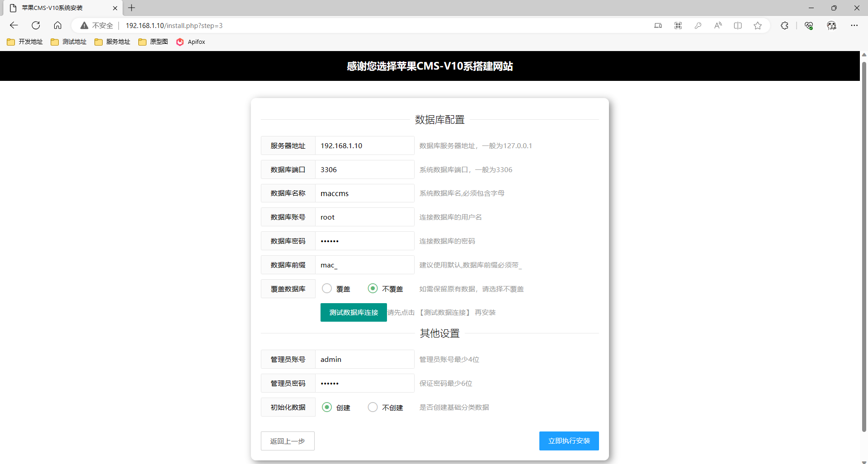
Task: Open read aloud icon in address bar
Action: (718, 26)
